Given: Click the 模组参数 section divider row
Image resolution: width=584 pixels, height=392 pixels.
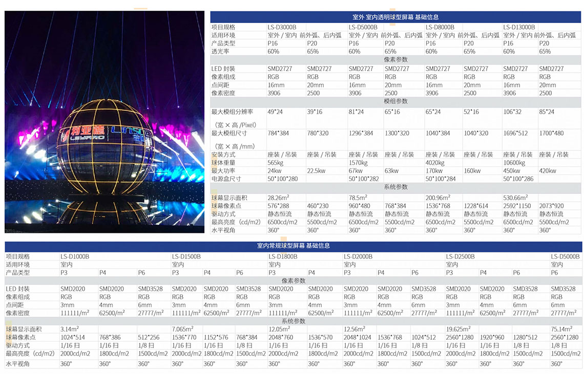Looking at the screenshot, I should (x=395, y=101).
